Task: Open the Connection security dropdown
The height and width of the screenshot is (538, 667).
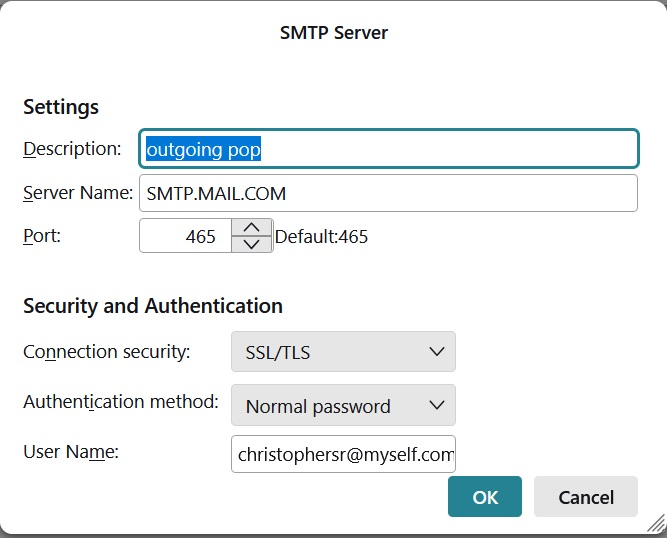Action: coord(343,352)
